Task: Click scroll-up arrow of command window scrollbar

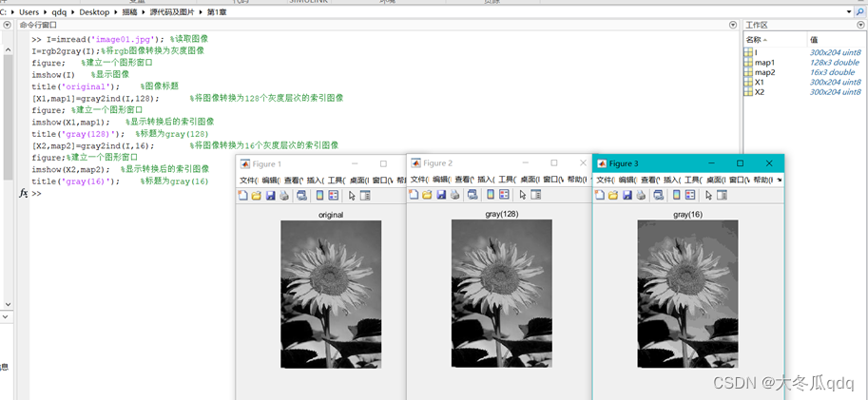Action: click(8, 49)
